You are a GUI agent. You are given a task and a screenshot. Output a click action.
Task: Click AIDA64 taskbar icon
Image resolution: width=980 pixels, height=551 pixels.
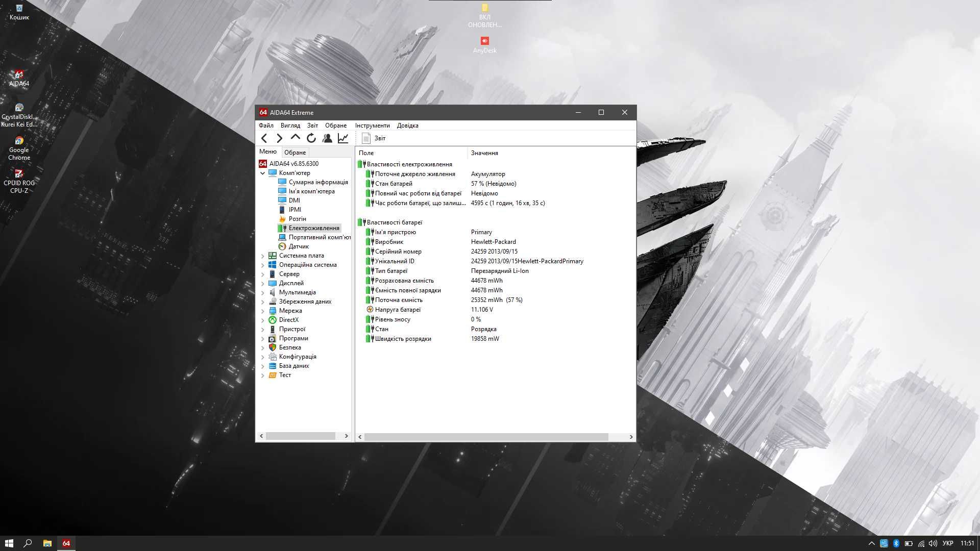point(66,543)
